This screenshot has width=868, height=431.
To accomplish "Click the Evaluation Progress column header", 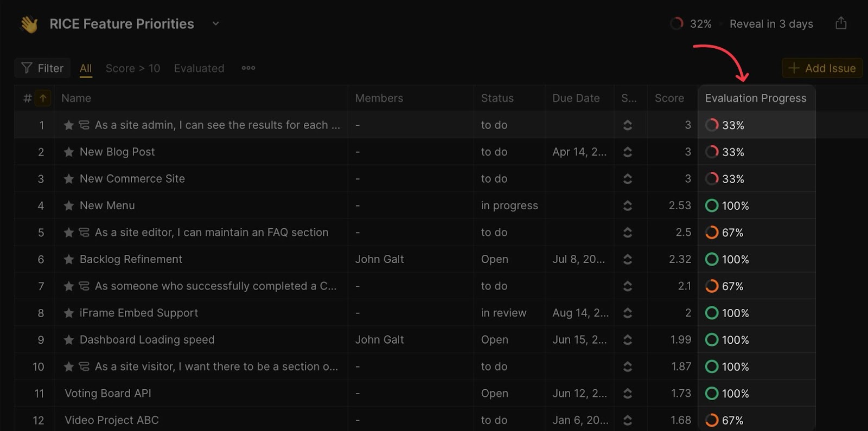I will [756, 98].
